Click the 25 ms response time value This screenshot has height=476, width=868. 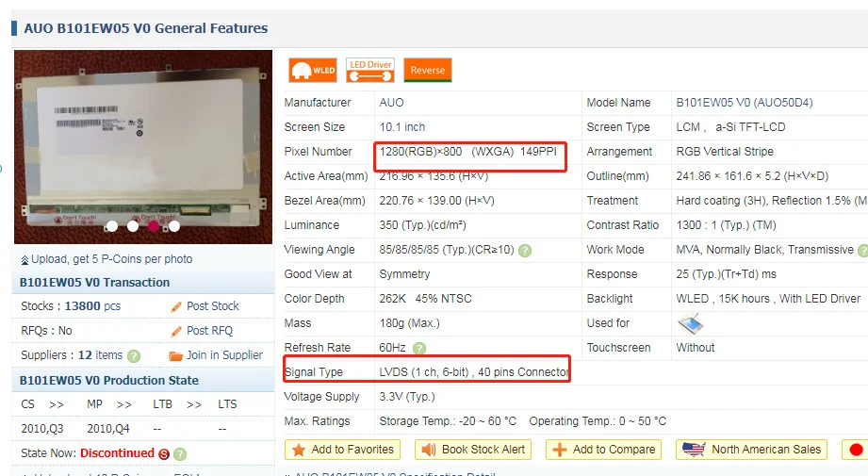point(727,274)
